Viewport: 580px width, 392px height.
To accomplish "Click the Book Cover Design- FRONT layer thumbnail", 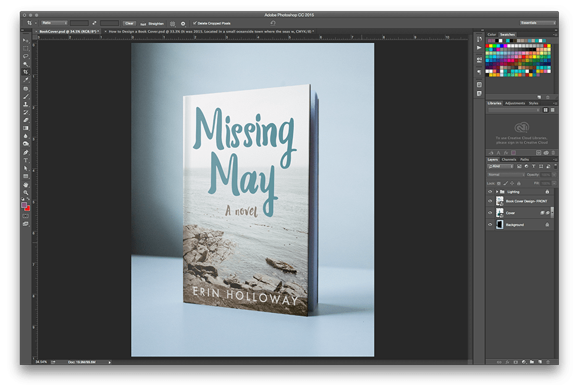I will pyautogui.click(x=499, y=201).
